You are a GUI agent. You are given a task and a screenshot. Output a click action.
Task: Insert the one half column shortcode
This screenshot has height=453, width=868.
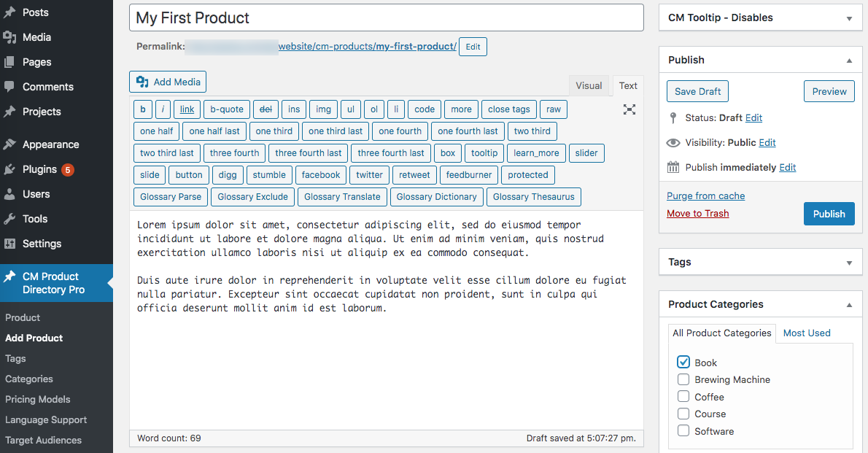coord(156,131)
